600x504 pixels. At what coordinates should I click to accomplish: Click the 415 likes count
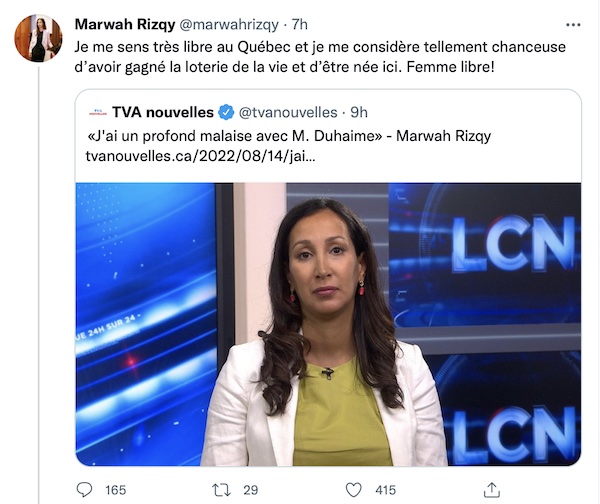[385, 490]
